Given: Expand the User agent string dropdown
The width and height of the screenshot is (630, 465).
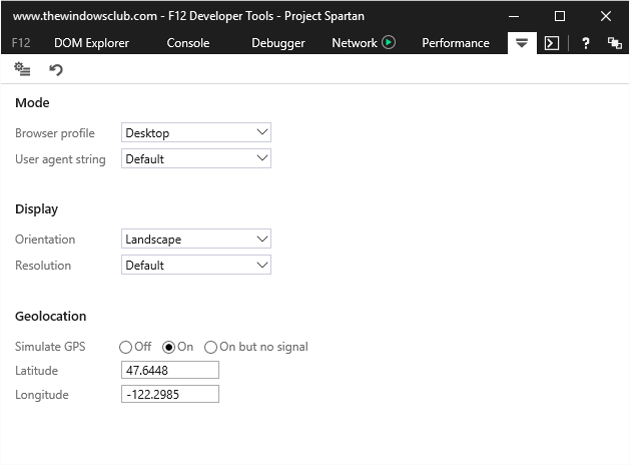Looking at the screenshot, I should tap(196, 158).
